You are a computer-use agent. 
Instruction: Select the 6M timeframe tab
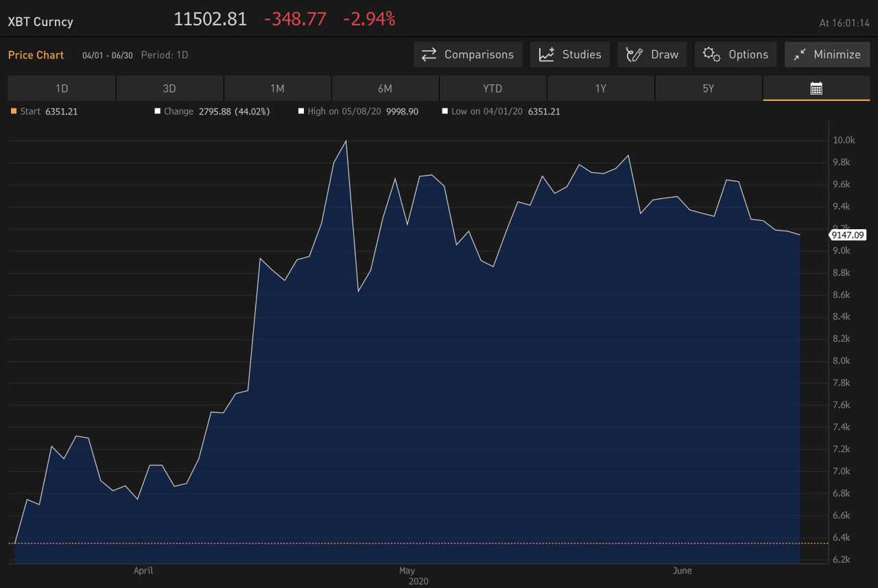pos(384,88)
